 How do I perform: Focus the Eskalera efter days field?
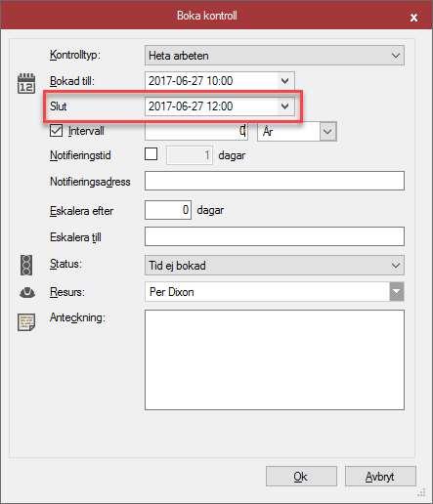pos(168,210)
